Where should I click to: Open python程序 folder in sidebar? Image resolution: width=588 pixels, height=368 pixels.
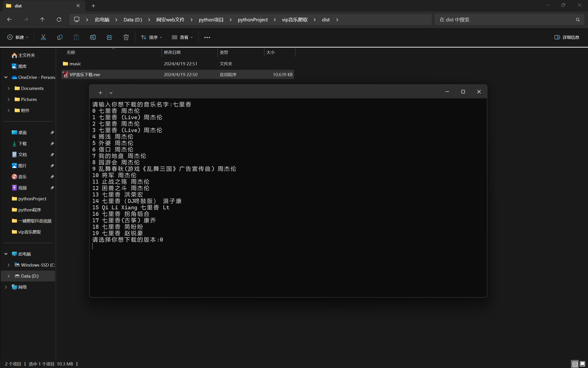(26, 210)
